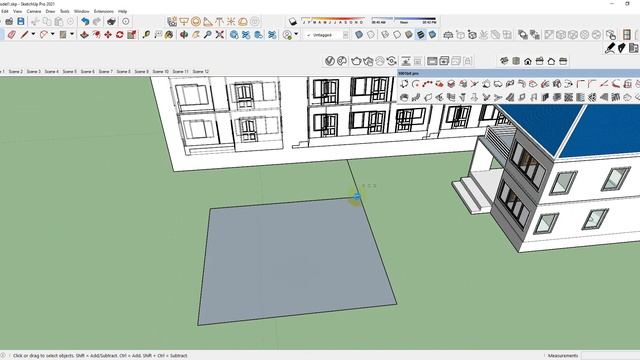Switch to Scene 2 tab
The height and width of the screenshot is (360, 640).
(x=16, y=71)
